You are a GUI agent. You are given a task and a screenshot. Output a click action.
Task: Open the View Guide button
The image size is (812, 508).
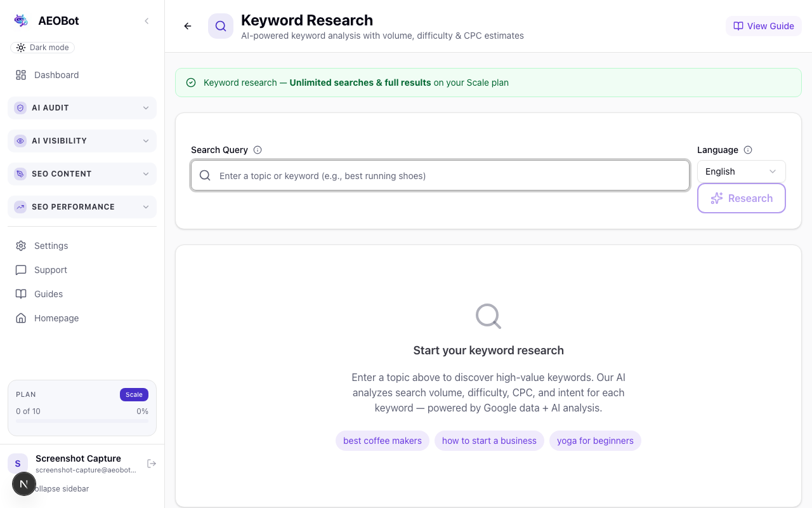(x=764, y=26)
